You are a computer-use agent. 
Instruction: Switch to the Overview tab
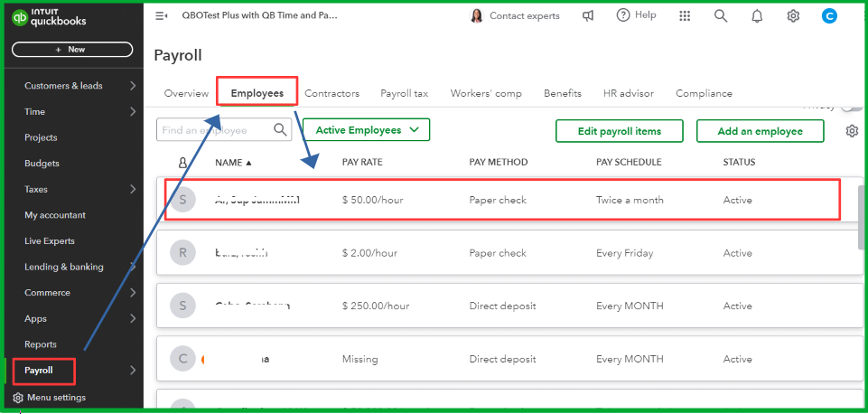[186, 94]
